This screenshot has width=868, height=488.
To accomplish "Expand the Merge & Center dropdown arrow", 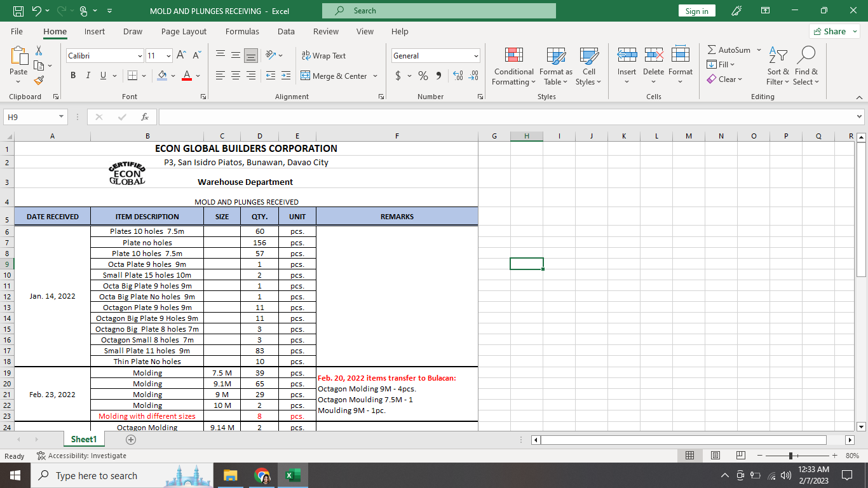I will pyautogui.click(x=375, y=76).
